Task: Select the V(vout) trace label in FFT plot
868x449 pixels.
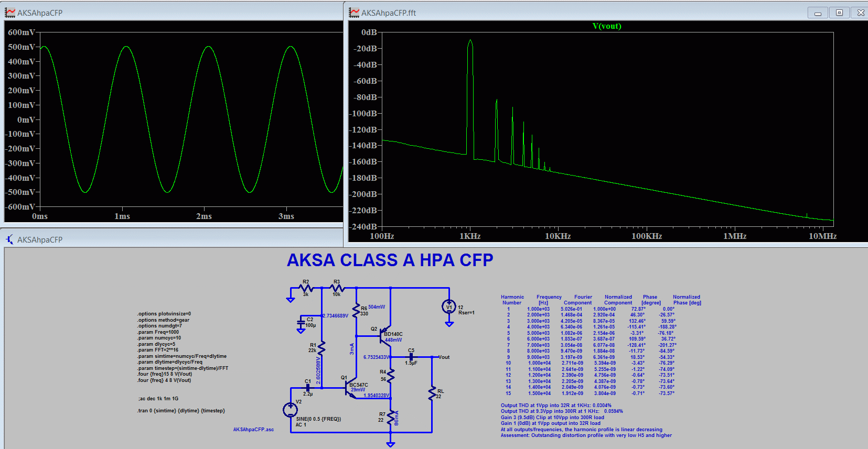Action: tap(607, 26)
